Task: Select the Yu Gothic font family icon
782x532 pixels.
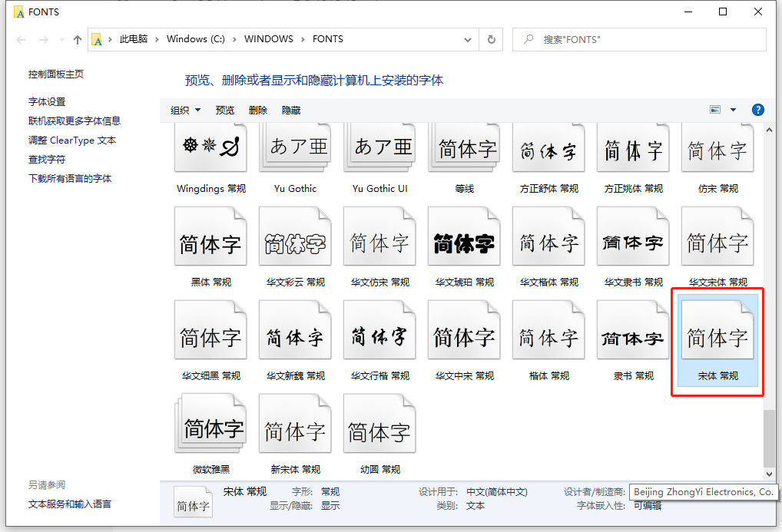Action: [x=295, y=147]
